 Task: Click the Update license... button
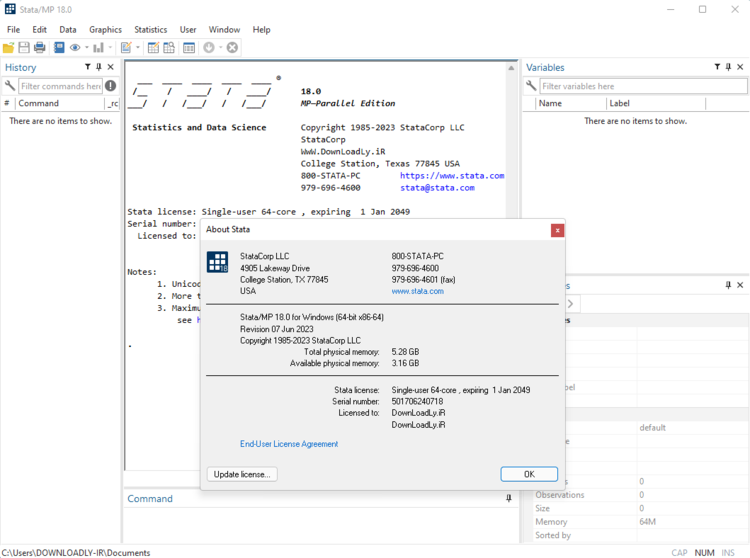point(242,474)
